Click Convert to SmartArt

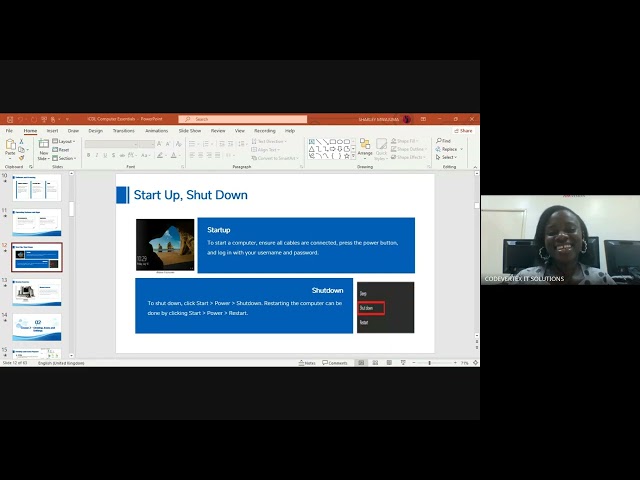click(x=275, y=158)
